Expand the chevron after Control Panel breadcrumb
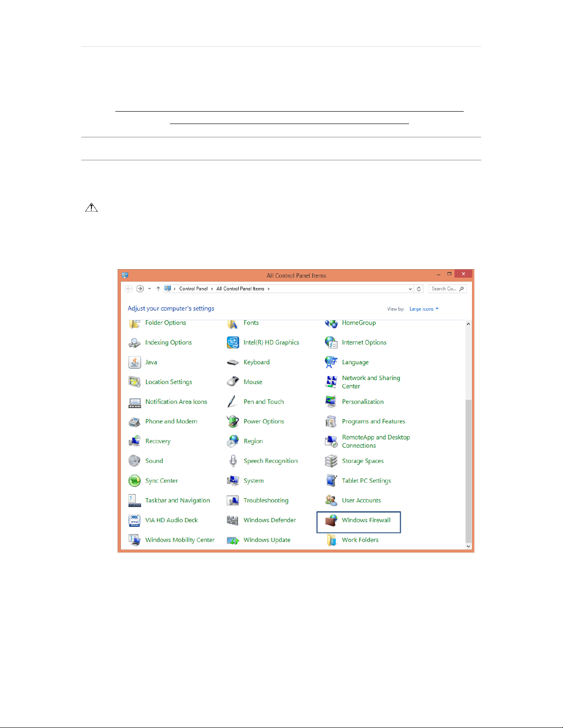Screen dimensions: 563x728 coord(212,289)
